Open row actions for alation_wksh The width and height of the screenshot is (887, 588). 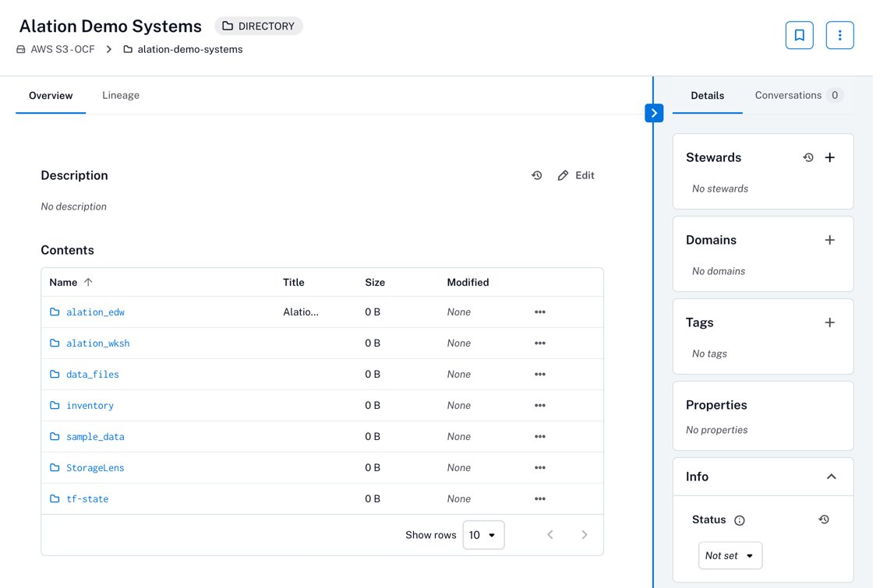point(539,343)
